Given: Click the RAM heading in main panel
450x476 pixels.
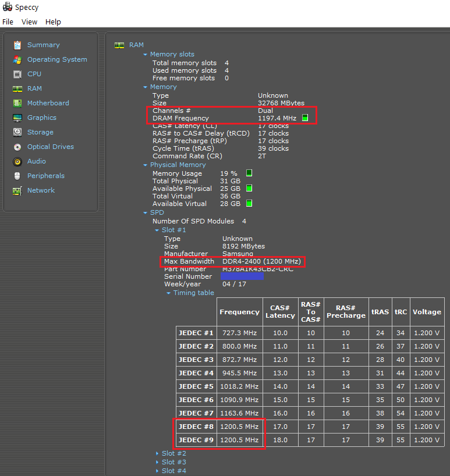Looking at the screenshot, I should point(136,45).
